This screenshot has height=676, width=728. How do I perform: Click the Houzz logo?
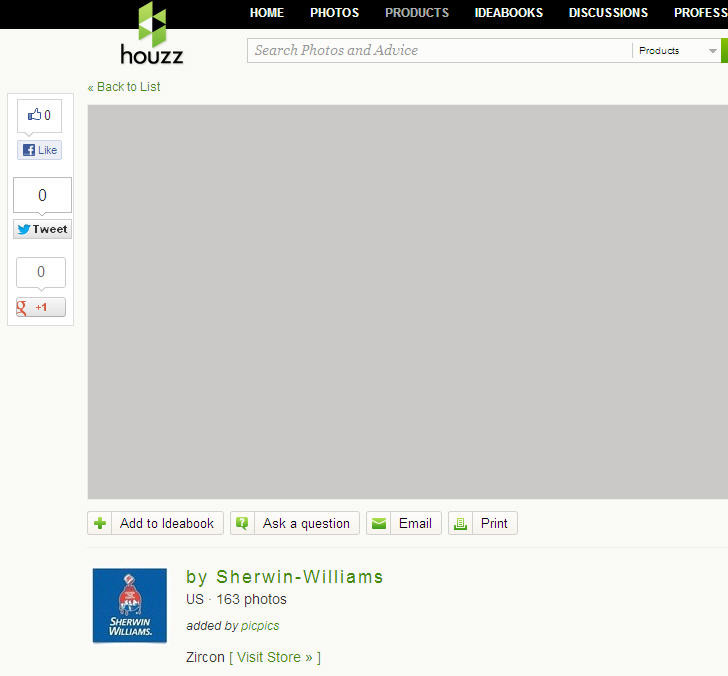point(152,34)
